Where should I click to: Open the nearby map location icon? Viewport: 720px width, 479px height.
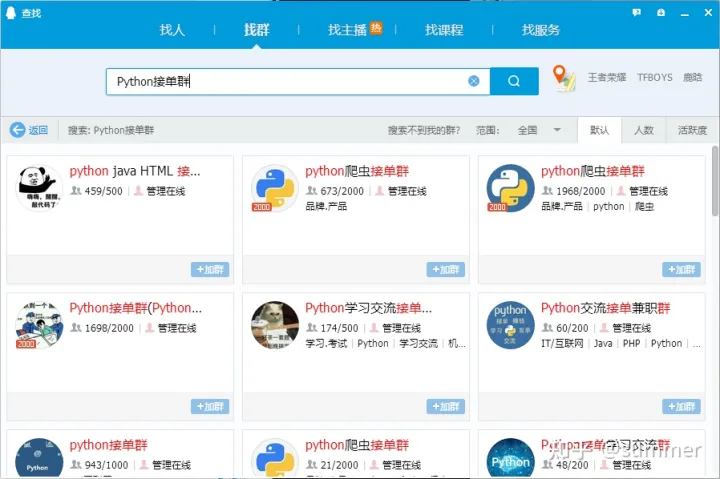pos(563,78)
